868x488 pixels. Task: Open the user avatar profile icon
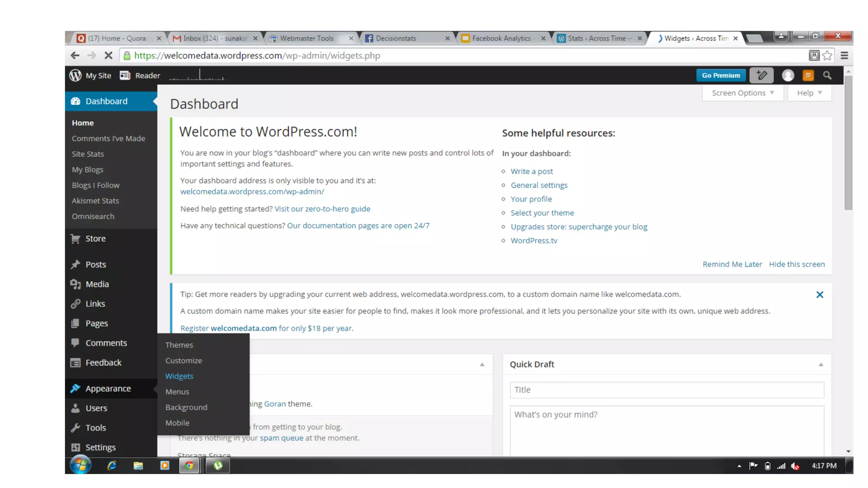[787, 75]
